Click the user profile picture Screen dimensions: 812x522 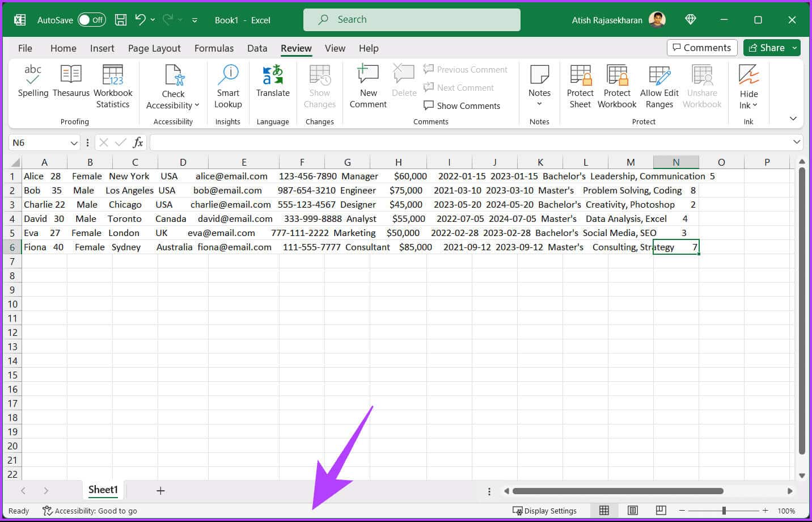657,19
